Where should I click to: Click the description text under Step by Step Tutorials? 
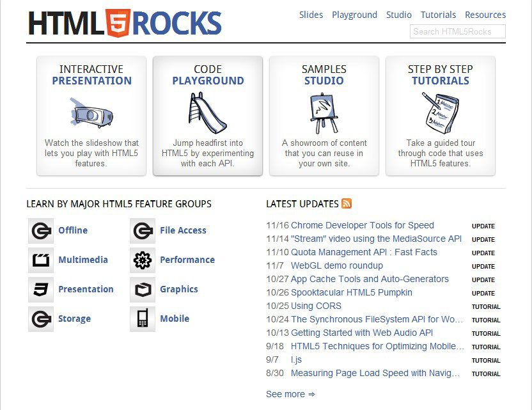pyautogui.click(x=441, y=153)
